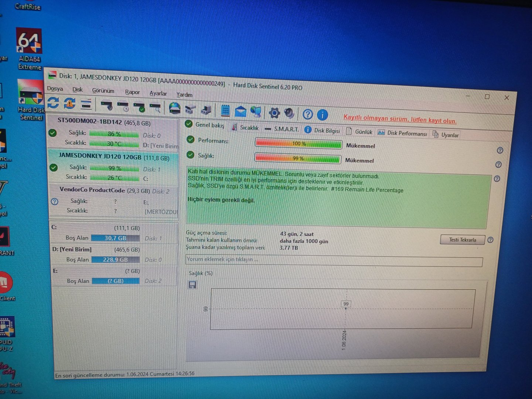
Task: Click the ST500DM002 temperature bar showing 30 °C
Action: pyautogui.click(x=114, y=144)
